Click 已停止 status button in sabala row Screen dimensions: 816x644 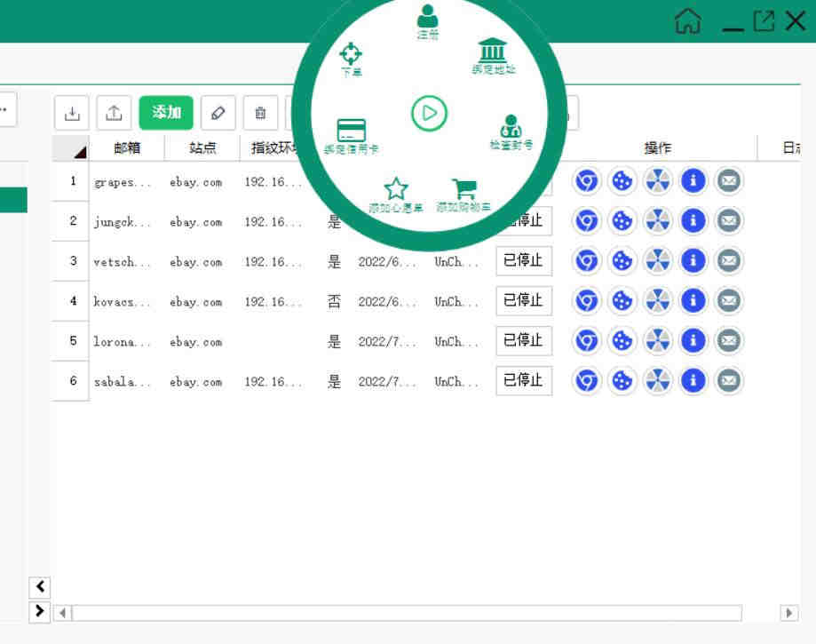[x=524, y=380]
